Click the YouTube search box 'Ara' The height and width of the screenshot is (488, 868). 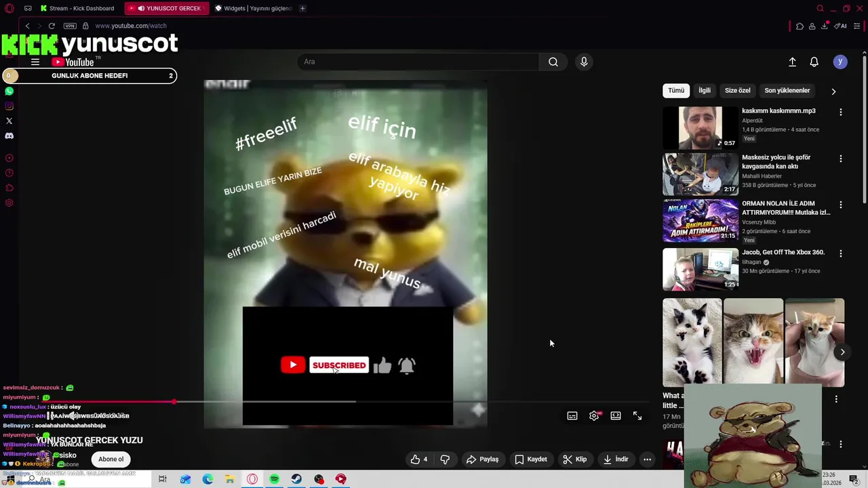click(418, 62)
